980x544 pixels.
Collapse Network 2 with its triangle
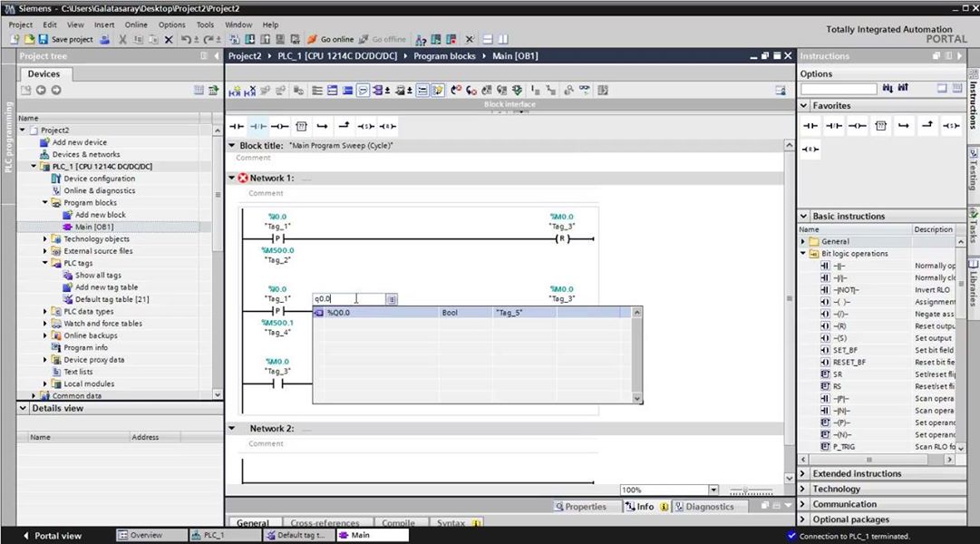point(231,428)
